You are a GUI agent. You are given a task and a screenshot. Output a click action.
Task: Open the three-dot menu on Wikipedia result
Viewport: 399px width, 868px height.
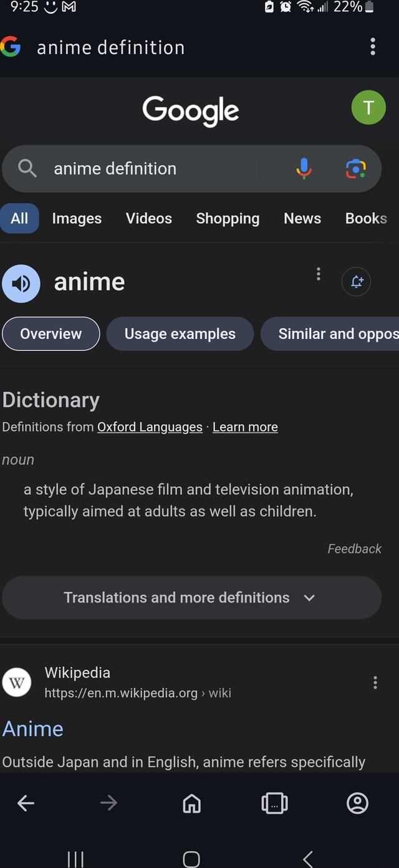click(375, 682)
